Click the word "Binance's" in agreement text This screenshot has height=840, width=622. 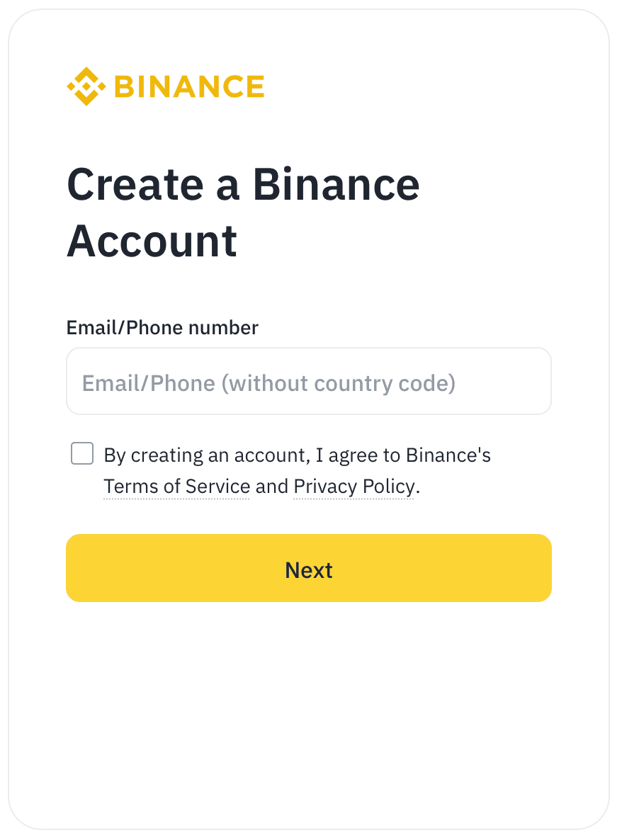[x=448, y=455]
